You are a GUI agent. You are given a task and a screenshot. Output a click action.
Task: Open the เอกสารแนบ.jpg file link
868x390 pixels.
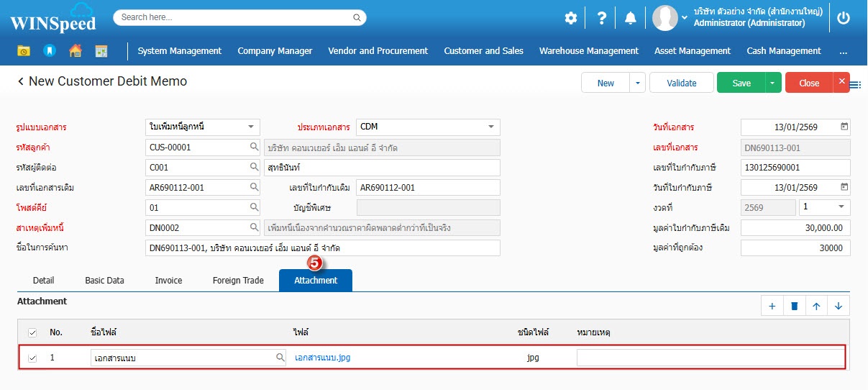tap(322, 358)
